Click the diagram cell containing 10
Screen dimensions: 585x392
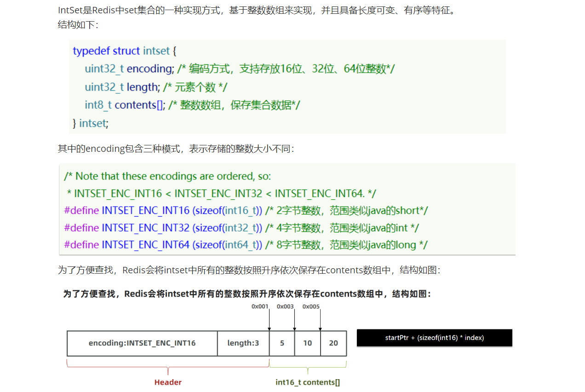[307, 343]
